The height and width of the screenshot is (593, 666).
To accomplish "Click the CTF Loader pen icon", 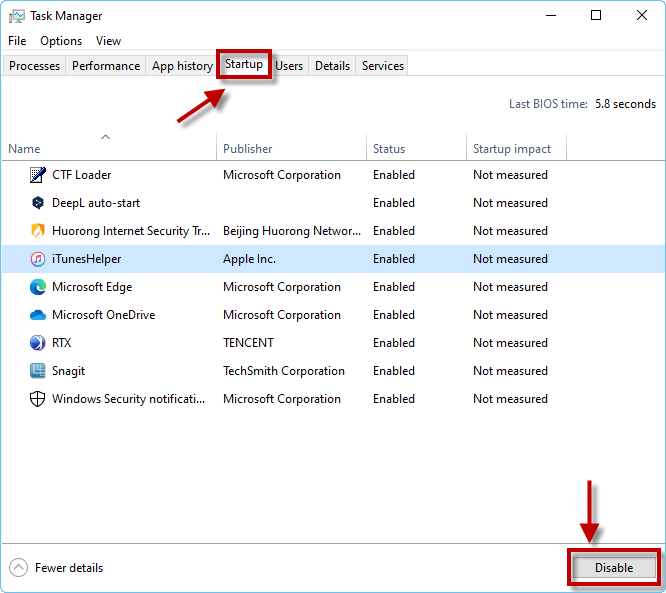I will 38,175.
